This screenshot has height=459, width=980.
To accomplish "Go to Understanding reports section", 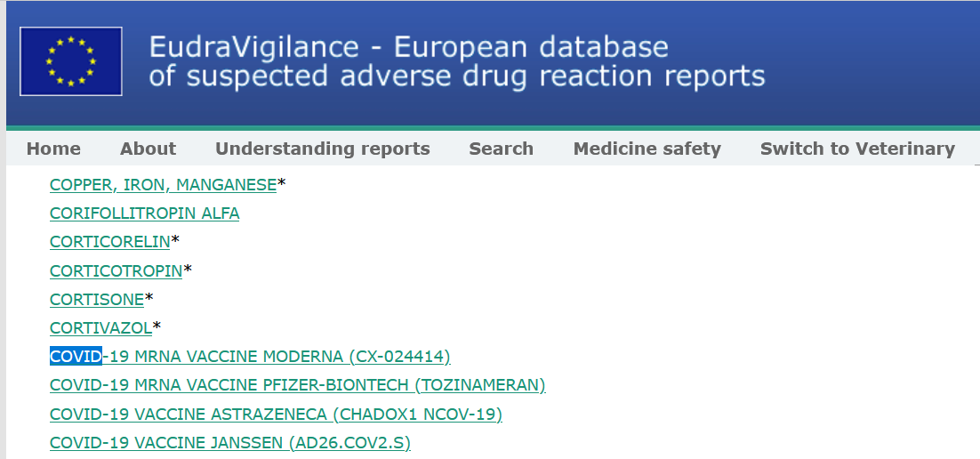I will click(x=323, y=149).
